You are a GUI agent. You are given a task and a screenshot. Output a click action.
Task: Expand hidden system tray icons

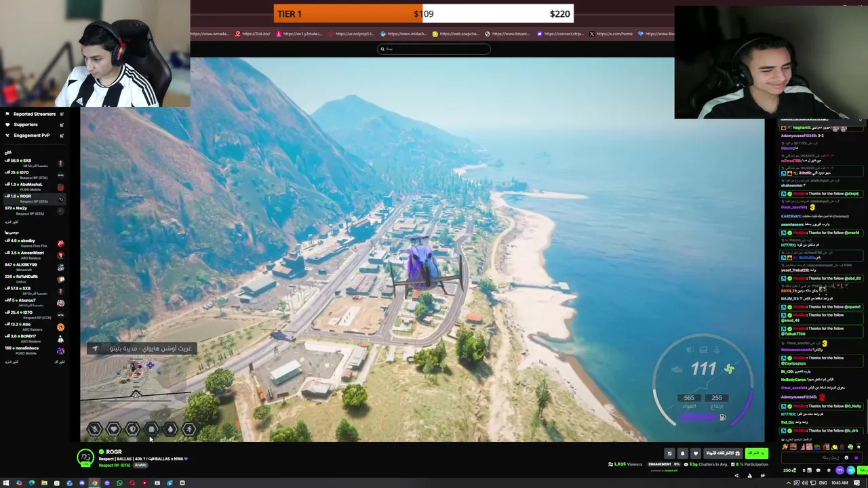789,483
